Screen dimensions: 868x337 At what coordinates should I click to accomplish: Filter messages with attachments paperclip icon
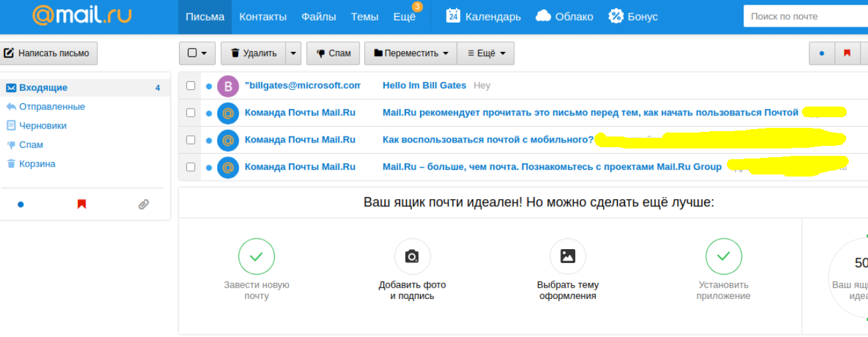pyautogui.click(x=143, y=204)
